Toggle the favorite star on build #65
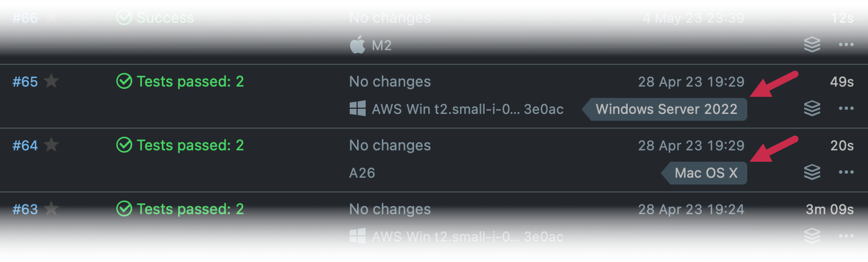The height and width of the screenshot is (262, 868). 51,81
